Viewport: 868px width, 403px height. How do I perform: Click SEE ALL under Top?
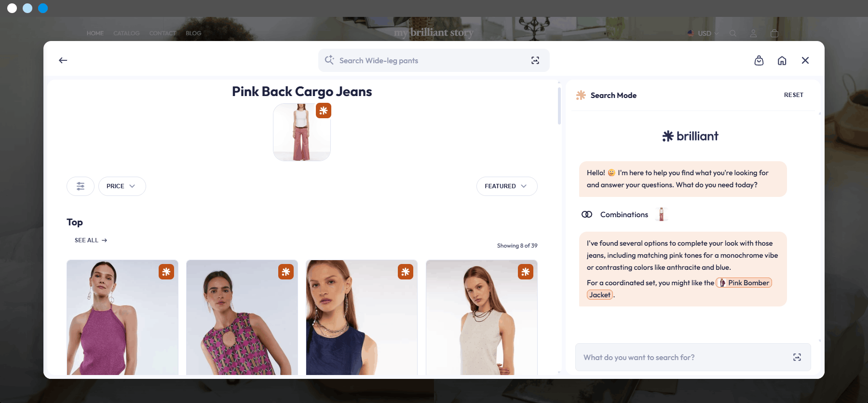click(x=91, y=240)
